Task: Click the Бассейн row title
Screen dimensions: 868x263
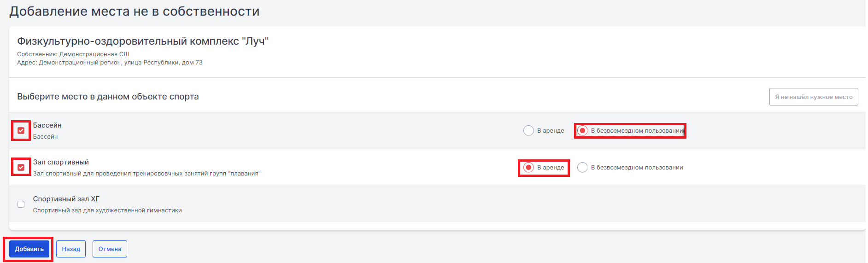Action: 47,125
